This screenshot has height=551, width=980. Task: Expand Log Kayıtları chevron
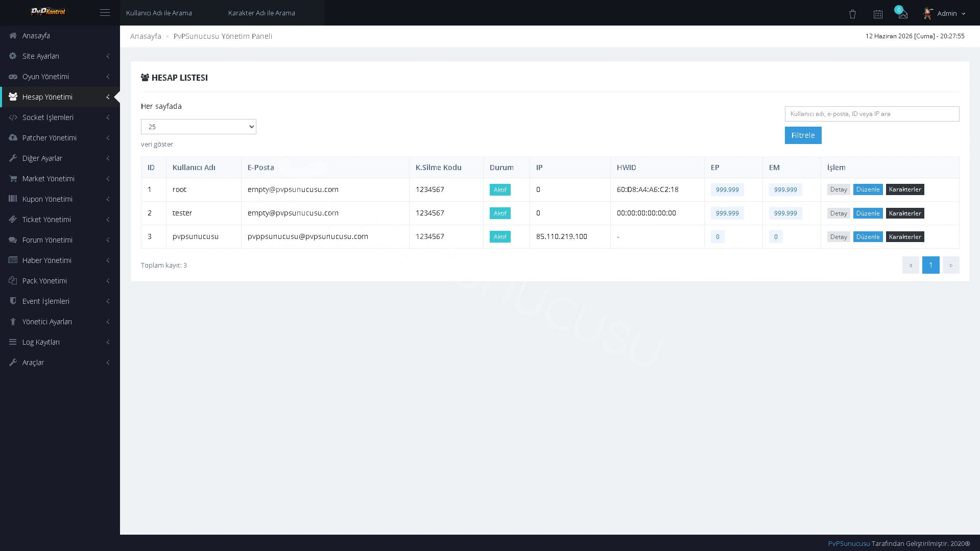pyautogui.click(x=108, y=342)
